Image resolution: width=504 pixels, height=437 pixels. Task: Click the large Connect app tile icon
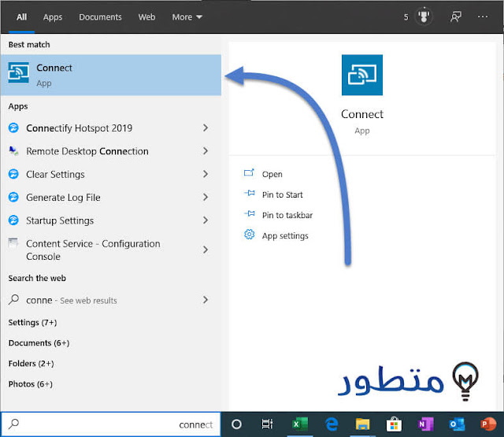click(362, 75)
